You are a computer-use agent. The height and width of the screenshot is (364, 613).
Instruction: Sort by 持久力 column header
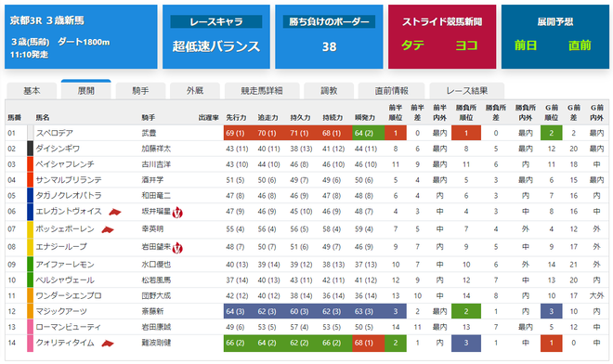300,118
